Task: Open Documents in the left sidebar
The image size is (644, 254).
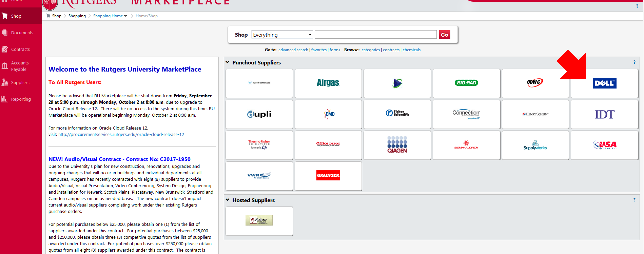Action: tap(22, 33)
